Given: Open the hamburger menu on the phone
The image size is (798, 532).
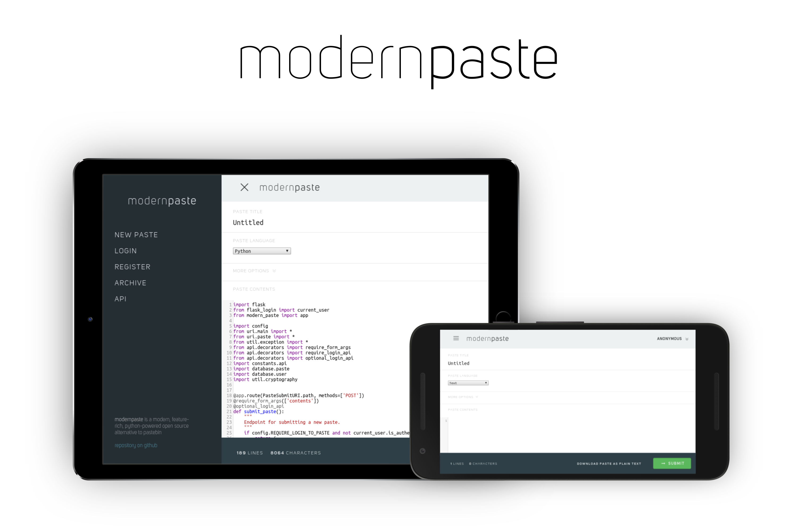Looking at the screenshot, I should [456, 338].
